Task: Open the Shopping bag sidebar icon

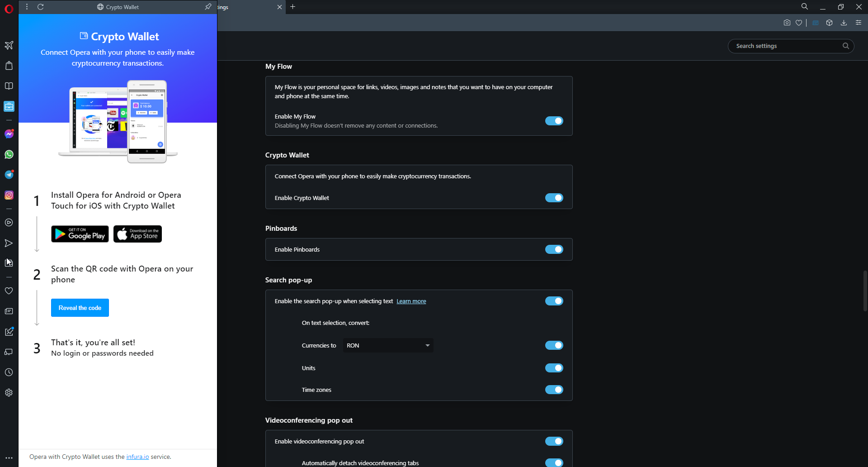Action: pyautogui.click(x=9, y=66)
